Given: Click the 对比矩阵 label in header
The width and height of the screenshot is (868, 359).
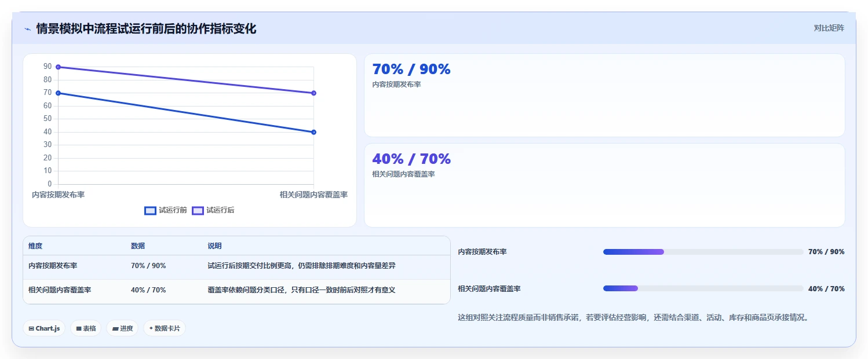Looking at the screenshot, I should pyautogui.click(x=829, y=28).
